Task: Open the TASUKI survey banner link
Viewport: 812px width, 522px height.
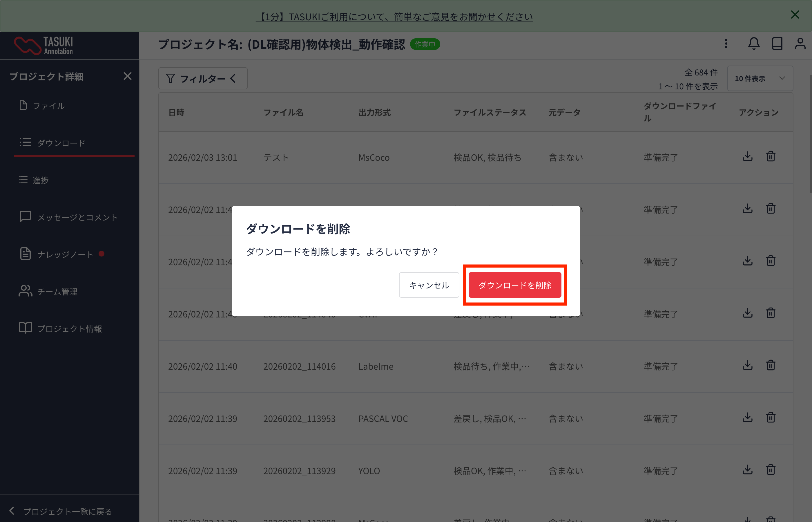Action: point(394,16)
